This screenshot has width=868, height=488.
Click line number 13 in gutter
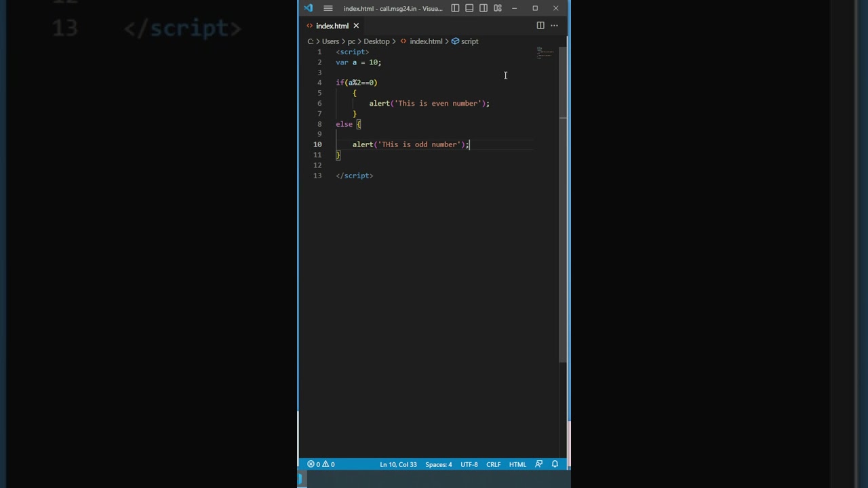[x=317, y=176]
